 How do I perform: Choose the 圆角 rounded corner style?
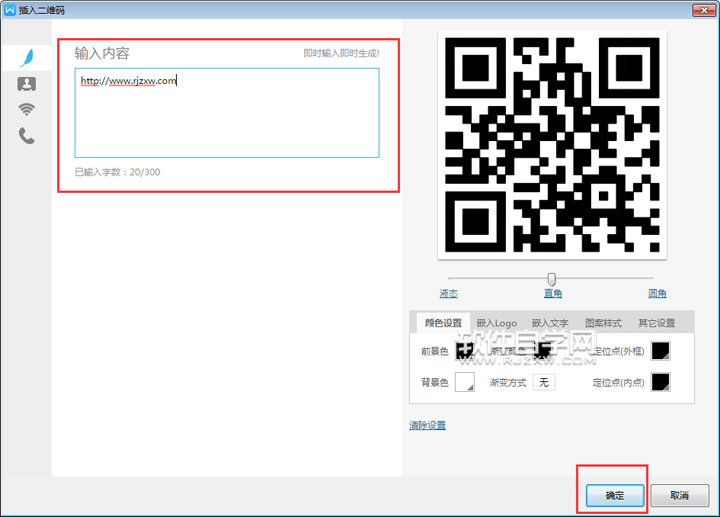657,294
